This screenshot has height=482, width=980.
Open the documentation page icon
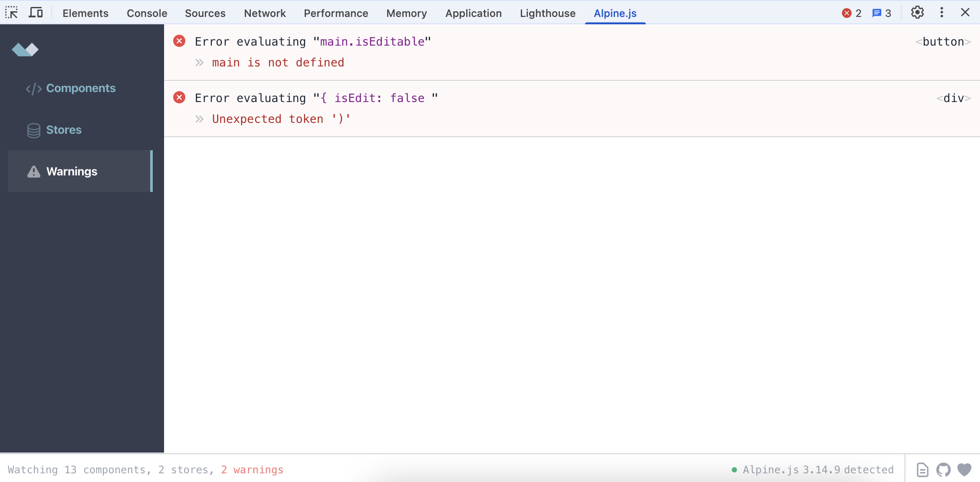tap(922, 469)
